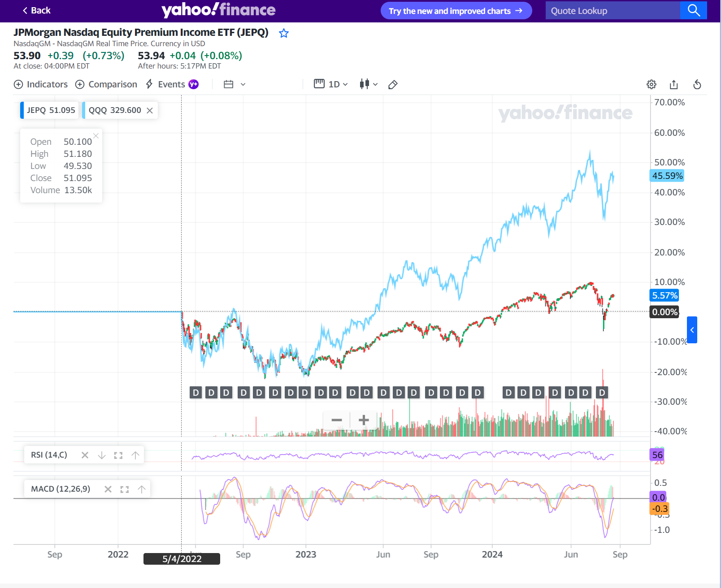The image size is (721, 588).
Task: Remove the QQQ comparison
Action: pos(150,111)
